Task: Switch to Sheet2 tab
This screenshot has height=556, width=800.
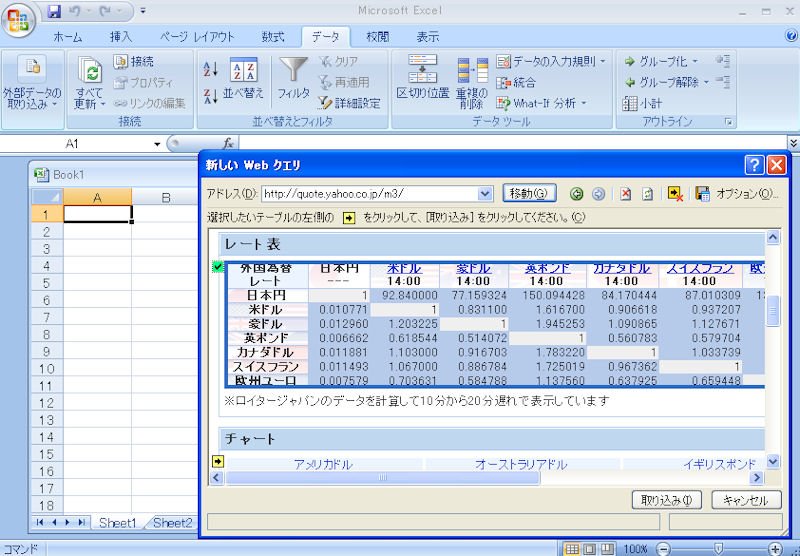Action: click(172, 523)
